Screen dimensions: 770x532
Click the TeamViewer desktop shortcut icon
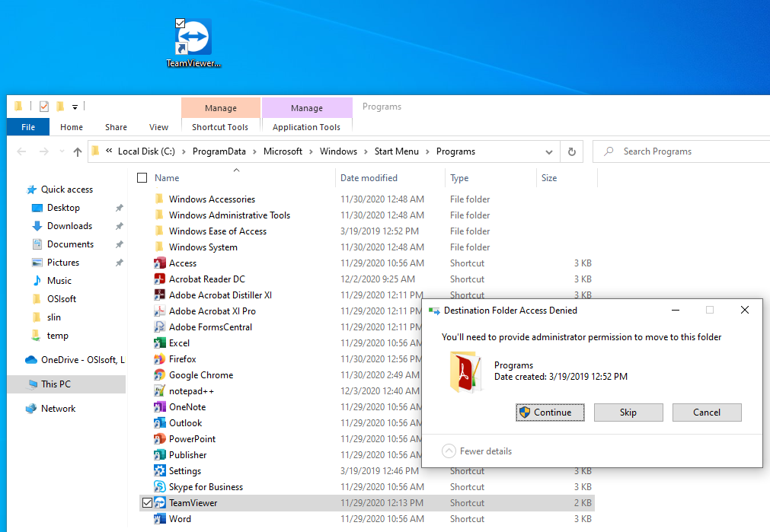click(x=193, y=38)
